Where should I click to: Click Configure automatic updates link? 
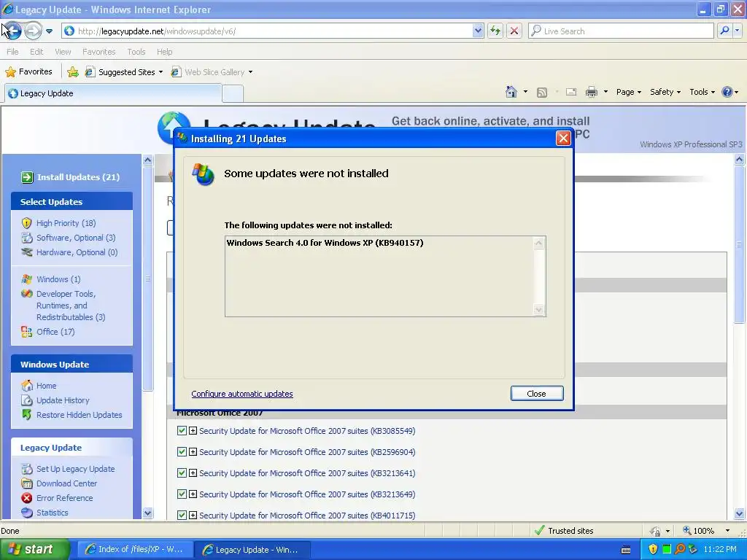(242, 394)
